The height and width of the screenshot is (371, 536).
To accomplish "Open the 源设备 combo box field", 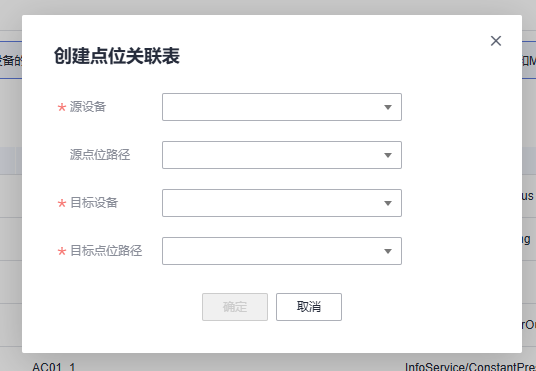I will click(x=282, y=107).
